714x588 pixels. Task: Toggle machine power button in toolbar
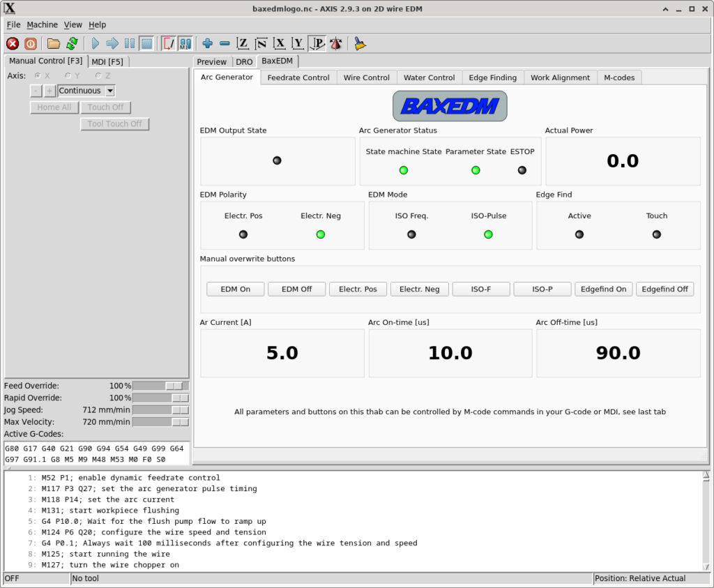click(x=31, y=44)
